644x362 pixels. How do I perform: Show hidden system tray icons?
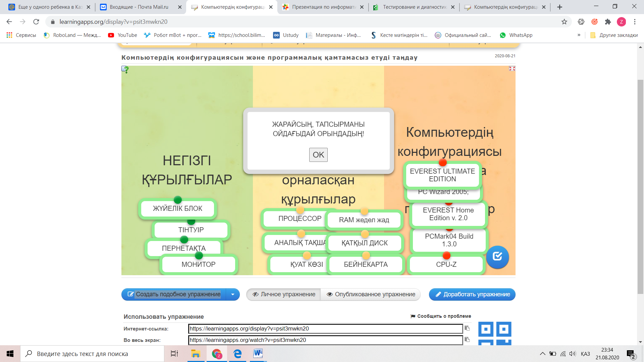(542, 354)
